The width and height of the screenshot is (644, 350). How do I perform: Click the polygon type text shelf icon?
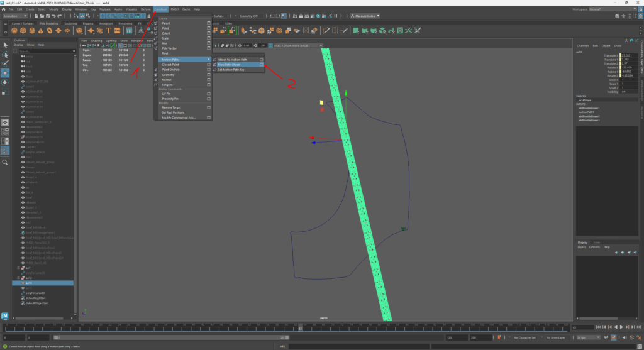109,30
